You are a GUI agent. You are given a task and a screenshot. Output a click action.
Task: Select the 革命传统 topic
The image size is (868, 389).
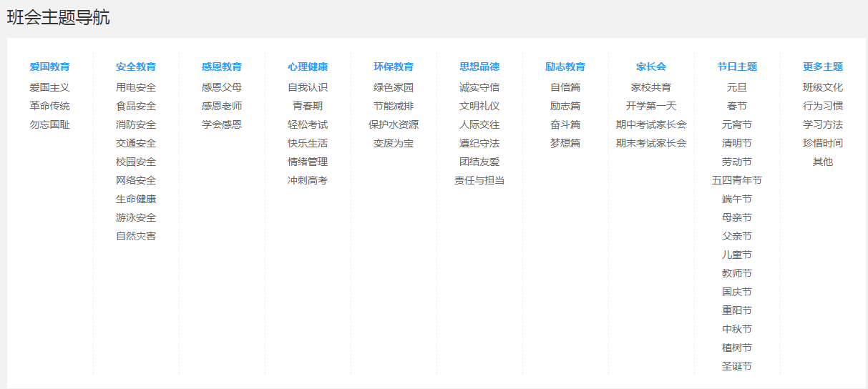pyautogui.click(x=50, y=106)
